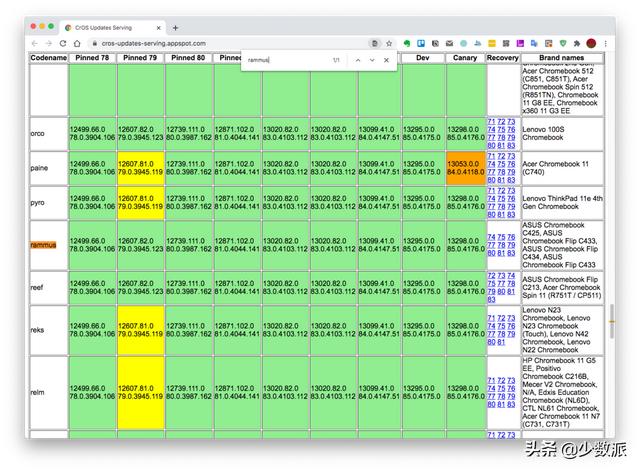Click the relm codename cell
Viewport: 640px width, 471px height.
tap(49, 393)
